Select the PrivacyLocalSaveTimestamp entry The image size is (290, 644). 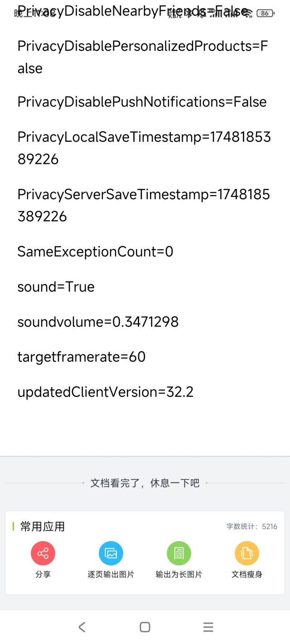144,148
